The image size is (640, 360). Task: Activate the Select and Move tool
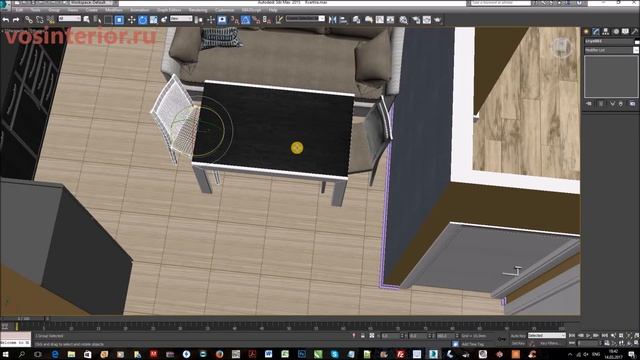(131, 20)
